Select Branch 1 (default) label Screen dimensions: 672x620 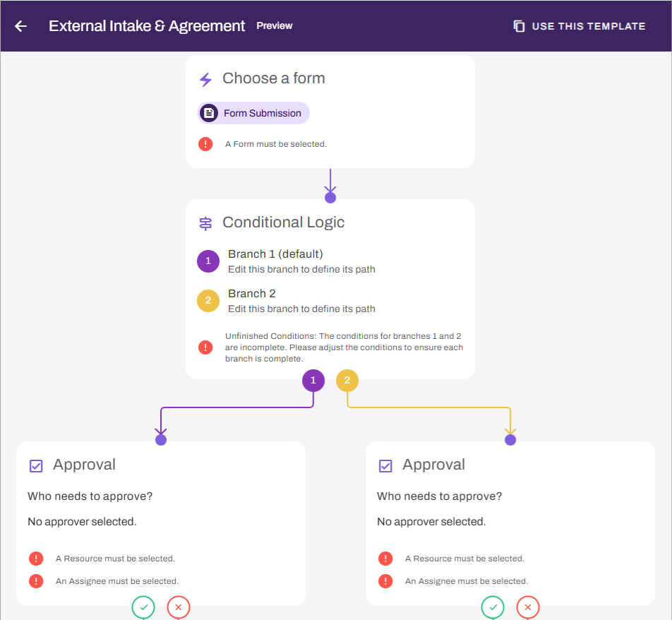(x=275, y=254)
